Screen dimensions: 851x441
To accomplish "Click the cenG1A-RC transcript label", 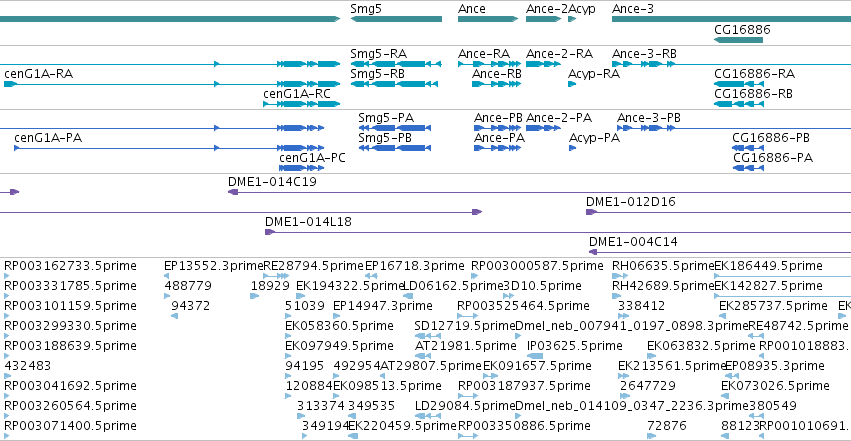I will click(297, 94).
